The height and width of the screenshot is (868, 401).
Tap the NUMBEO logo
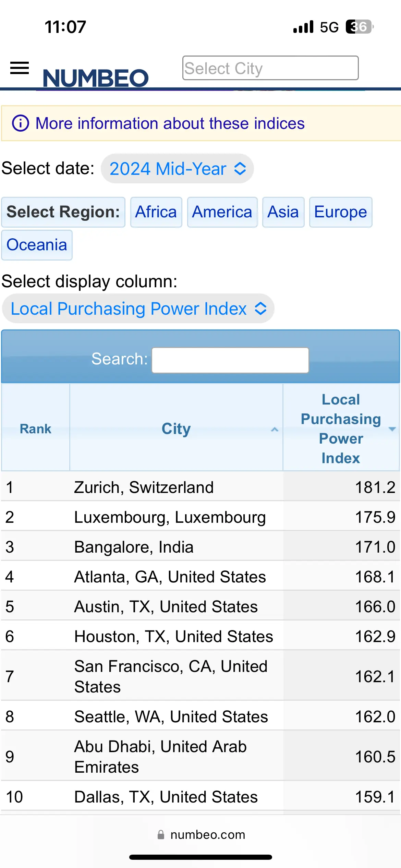click(x=96, y=78)
